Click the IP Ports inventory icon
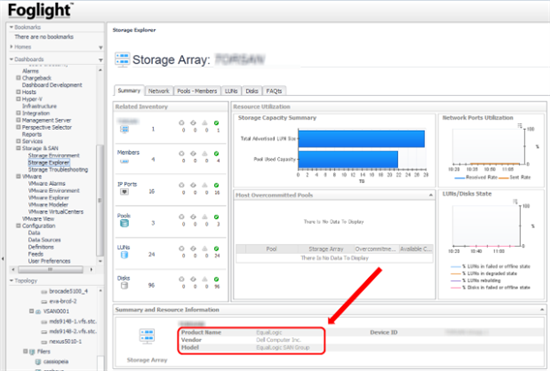This screenshot has height=371, width=550. (124, 192)
